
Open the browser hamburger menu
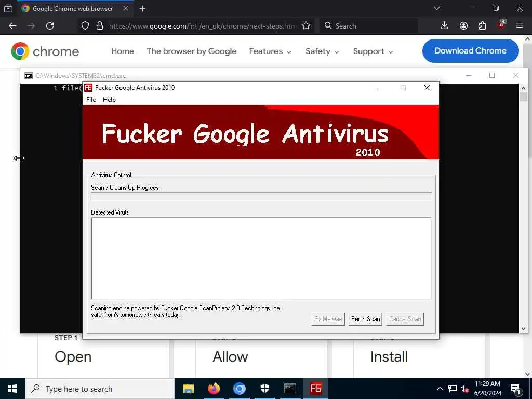tap(520, 26)
